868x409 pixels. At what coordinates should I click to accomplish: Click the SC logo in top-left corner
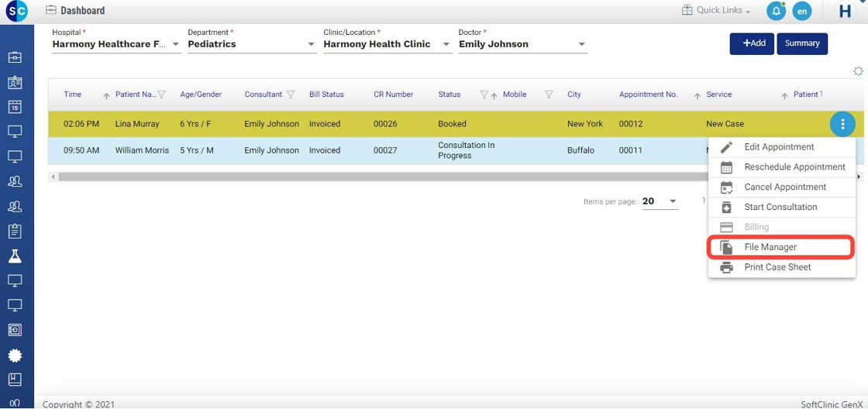(x=17, y=11)
